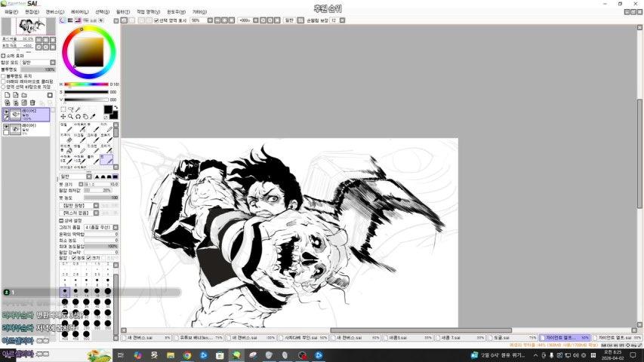Select the sharpest brush edge shape
Image resolution: width=644 pixels, height=362 pixels.
[x=97, y=176]
